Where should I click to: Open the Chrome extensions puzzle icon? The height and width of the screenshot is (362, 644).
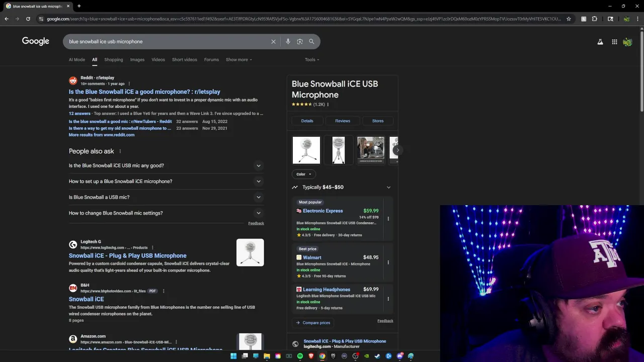click(x=595, y=19)
